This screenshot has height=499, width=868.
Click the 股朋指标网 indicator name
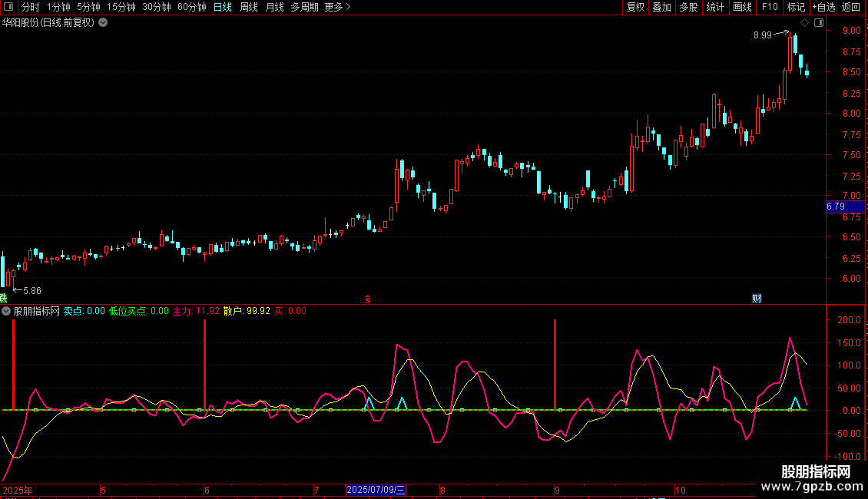(x=37, y=312)
